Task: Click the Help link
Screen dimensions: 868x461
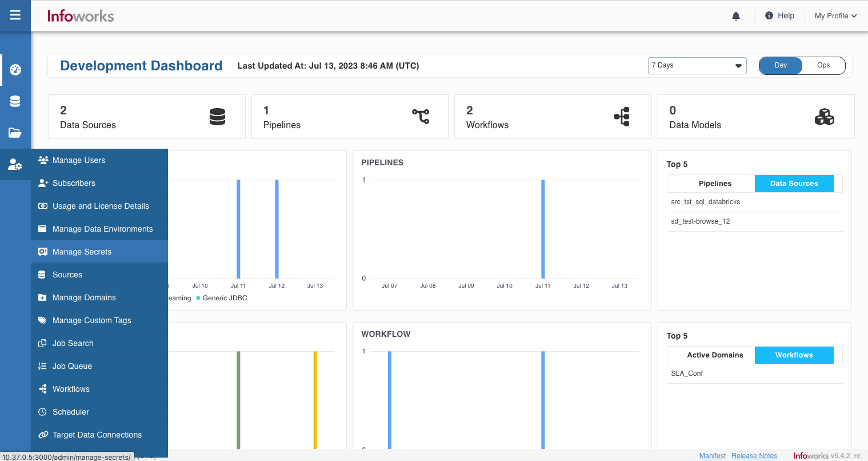Action: coord(786,15)
